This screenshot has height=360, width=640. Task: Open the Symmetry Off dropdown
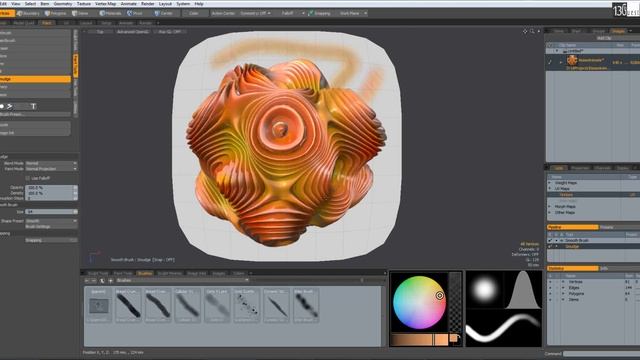pos(256,13)
